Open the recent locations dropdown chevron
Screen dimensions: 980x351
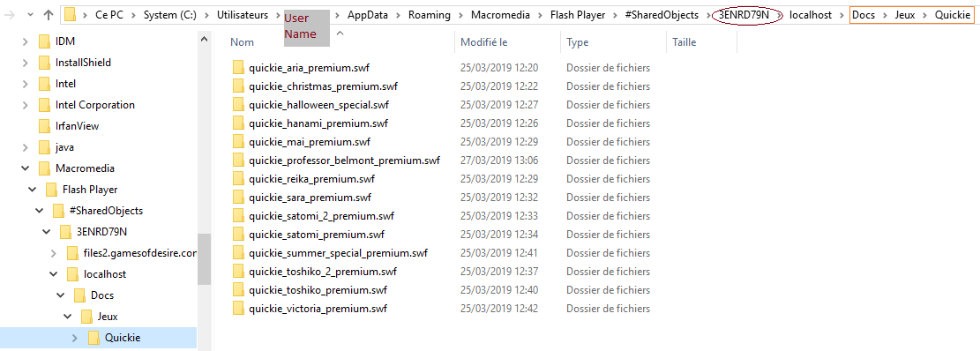30,15
